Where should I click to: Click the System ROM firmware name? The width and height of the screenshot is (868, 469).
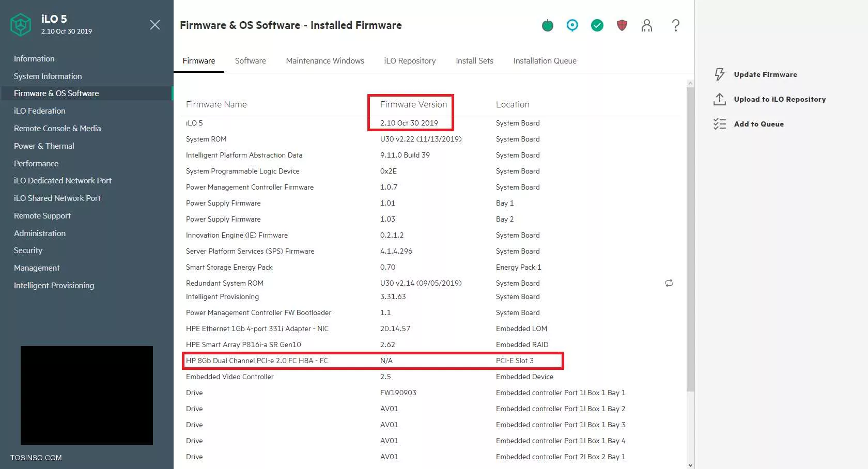[x=206, y=139]
